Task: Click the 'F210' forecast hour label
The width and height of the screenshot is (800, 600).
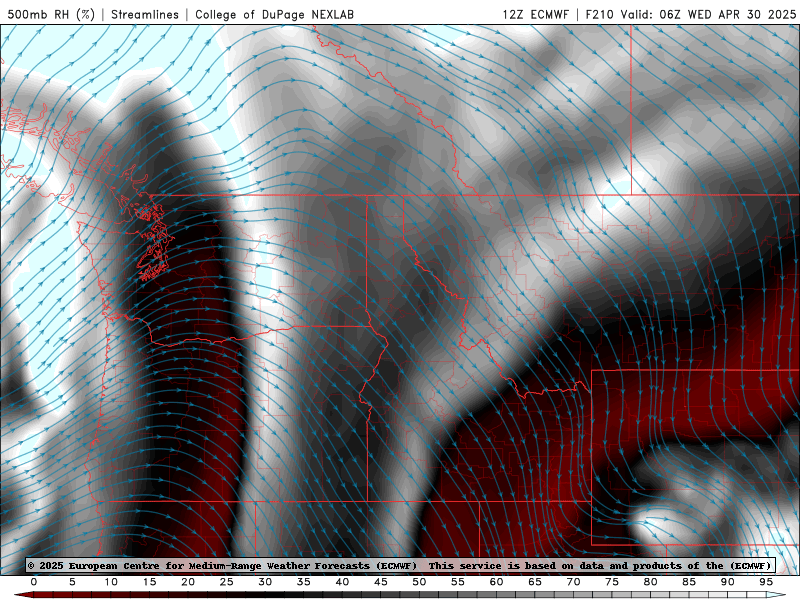Action: point(599,14)
